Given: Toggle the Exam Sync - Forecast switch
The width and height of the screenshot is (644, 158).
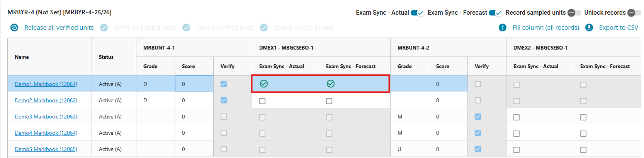Looking at the screenshot, I should tap(495, 13).
